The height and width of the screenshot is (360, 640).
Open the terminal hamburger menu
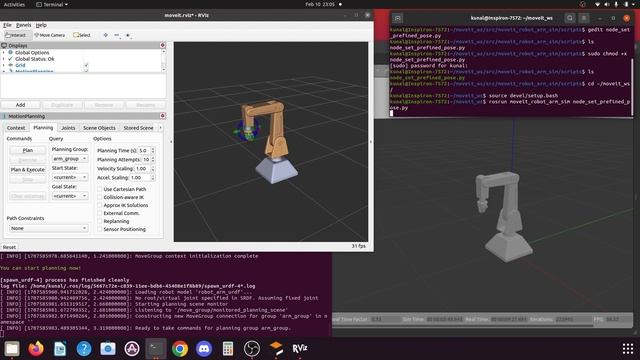(584, 18)
